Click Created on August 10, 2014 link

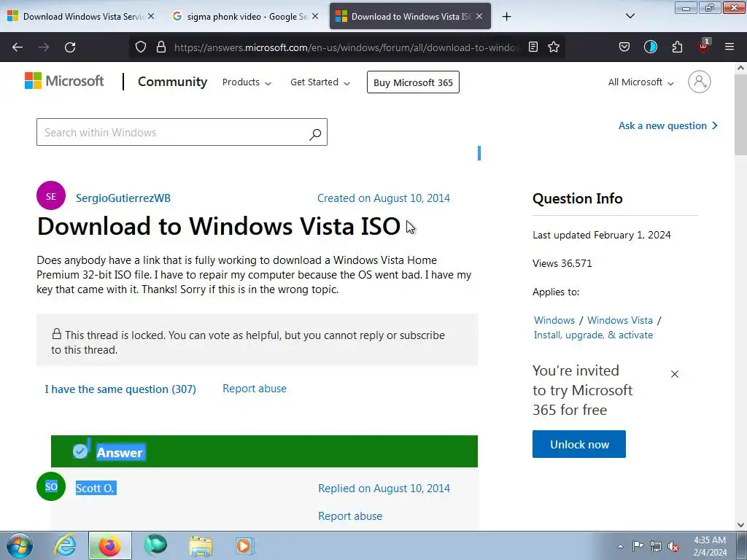(384, 198)
